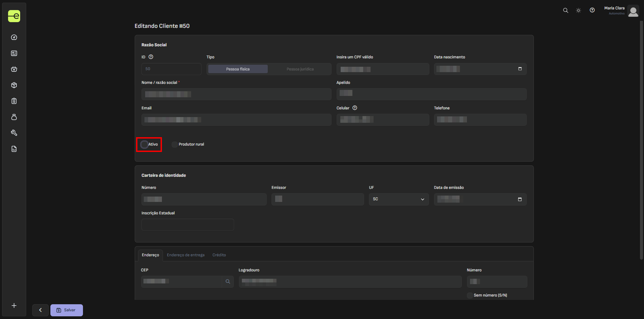Viewport: 644px width, 319px height.
Task: Click the shopping basket sidebar icon
Action: (14, 69)
